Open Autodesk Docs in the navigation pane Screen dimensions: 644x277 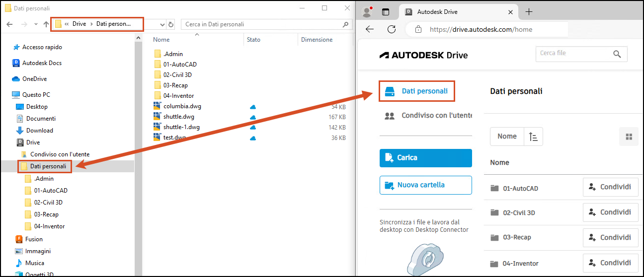click(42, 63)
